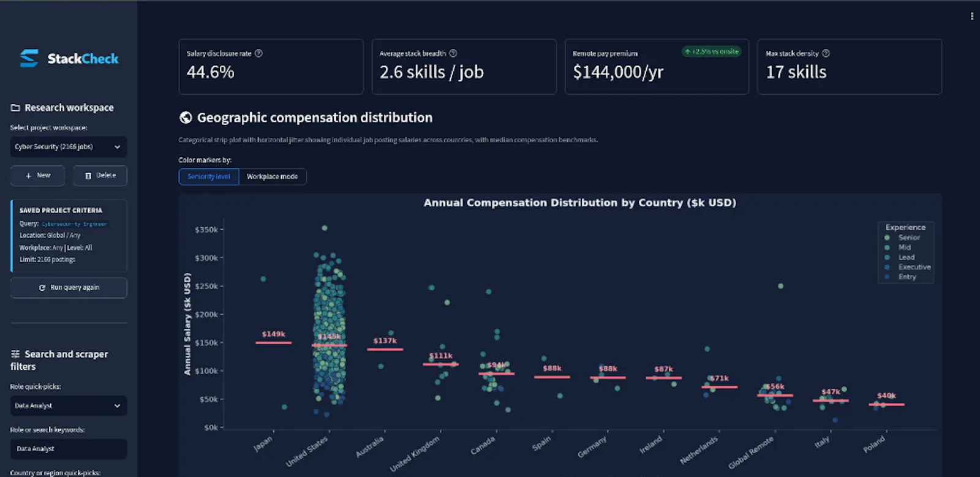Click help icon beside Average stack breadth

(x=453, y=53)
